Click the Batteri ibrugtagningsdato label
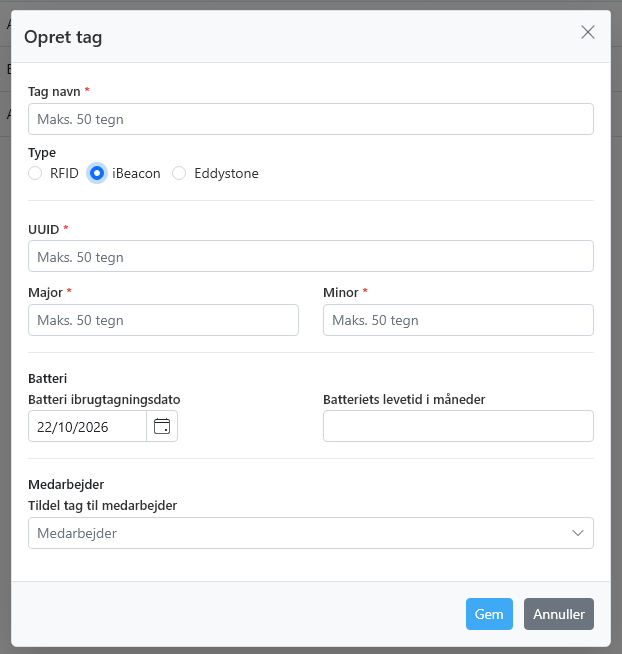 (x=104, y=400)
